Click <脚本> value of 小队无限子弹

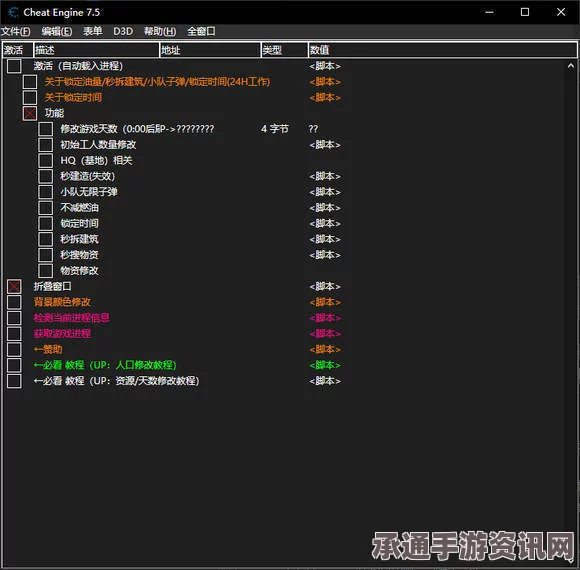click(x=325, y=192)
